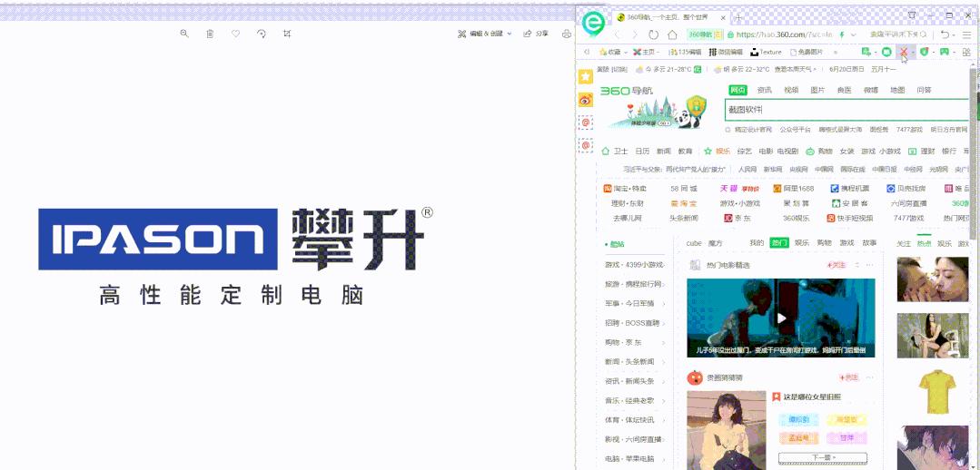This screenshot has height=470, width=980.
Task: Open the 收藏 bookmarks dropdown
Action: (611, 53)
